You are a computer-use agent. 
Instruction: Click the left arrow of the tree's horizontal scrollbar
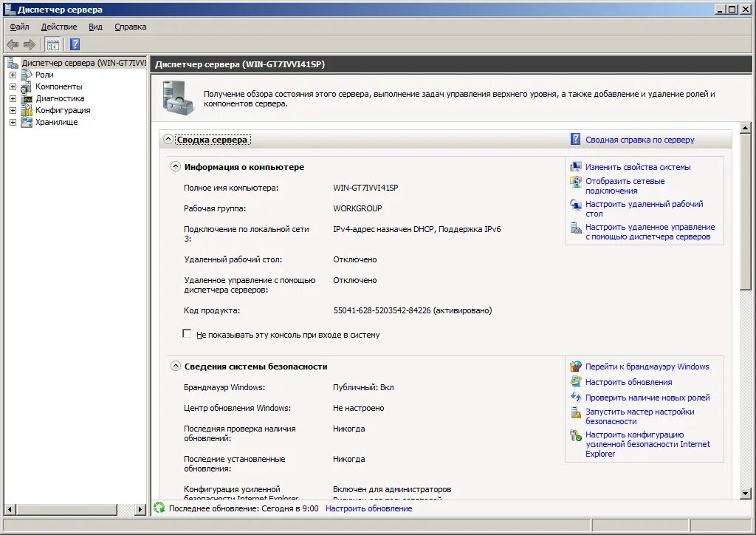pyautogui.click(x=10, y=509)
